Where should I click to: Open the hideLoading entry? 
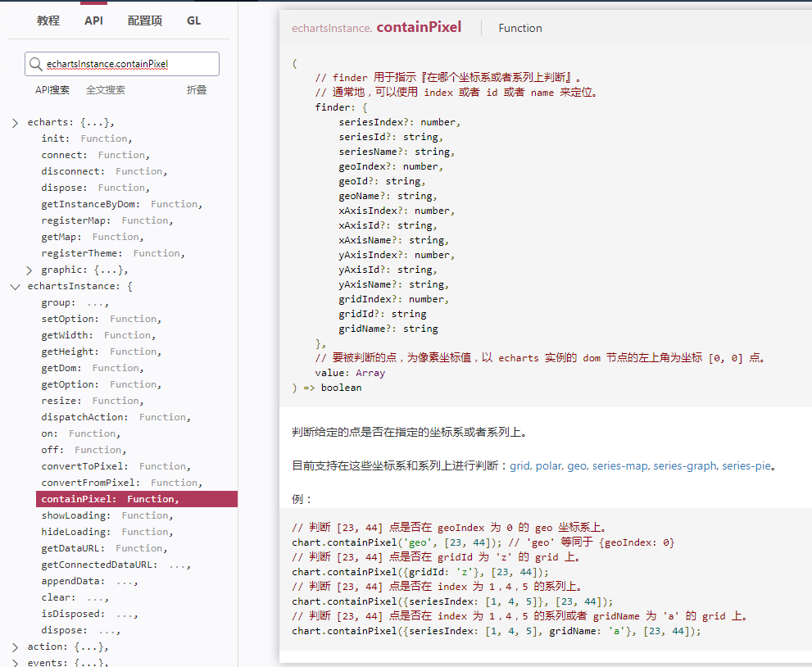(107, 532)
